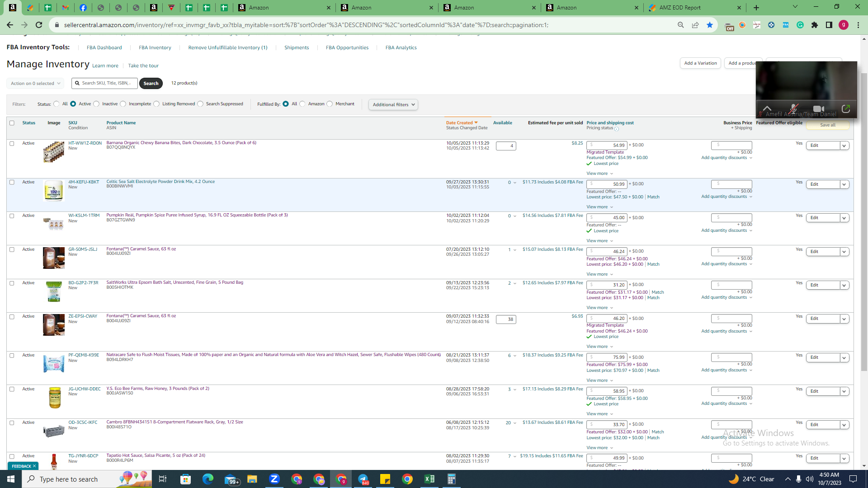Open FBA Analytics

click(401, 47)
